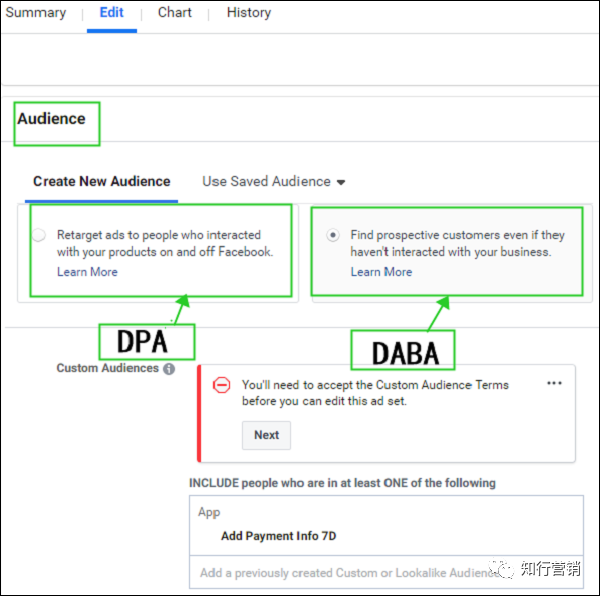Viewport: 600px width, 596px height.
Task: Click the INCLUDE people who are in text
Action: point(342,483)
